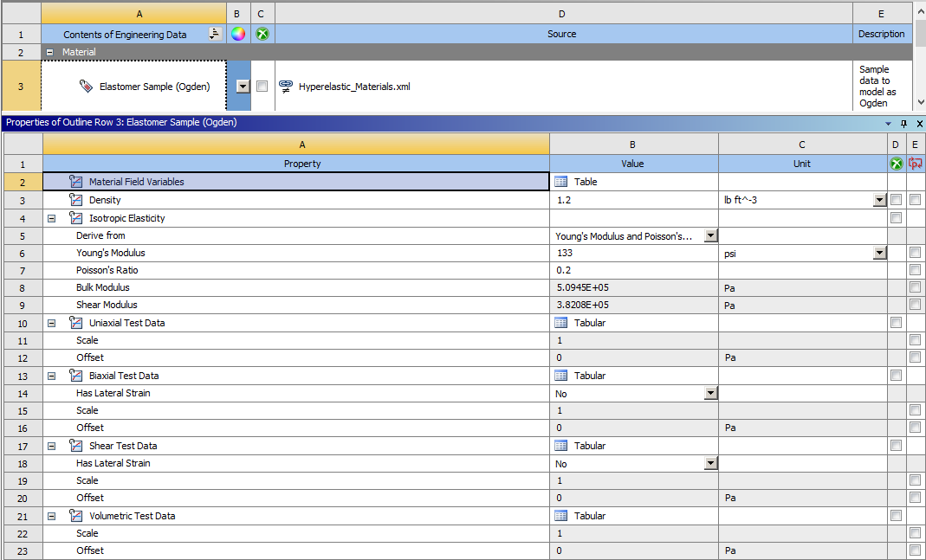926x560 pixels.
Task: Close the Properties of Outline Row 3 panel
Action: point(920,123)
